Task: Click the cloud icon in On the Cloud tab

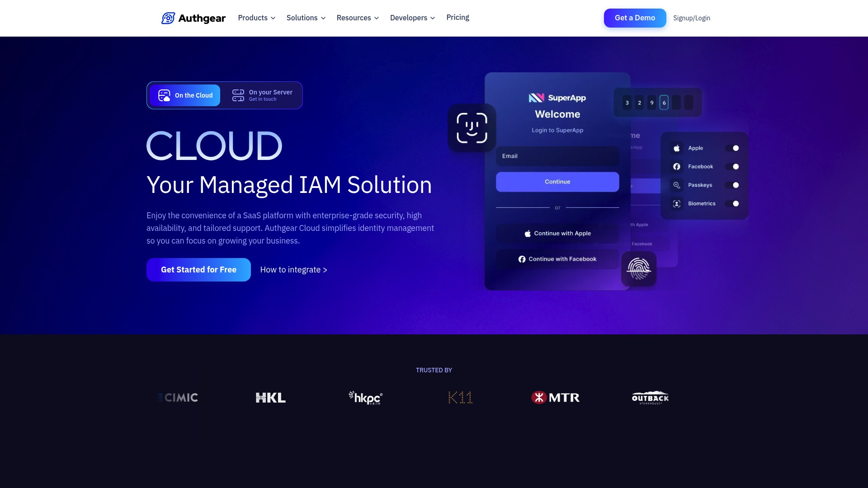Action: 164,95
